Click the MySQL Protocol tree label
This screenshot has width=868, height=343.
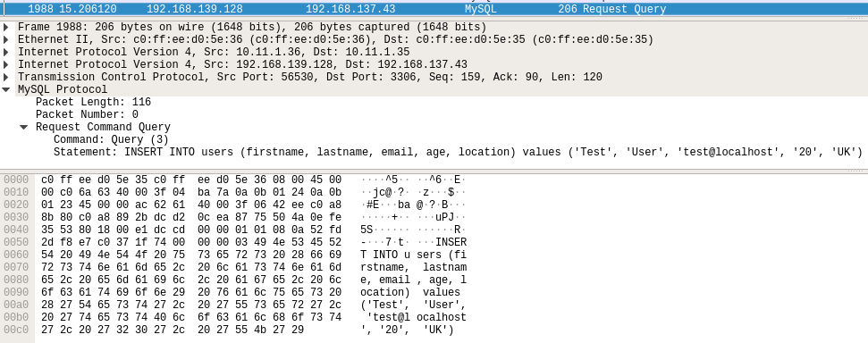coord(63,89)
